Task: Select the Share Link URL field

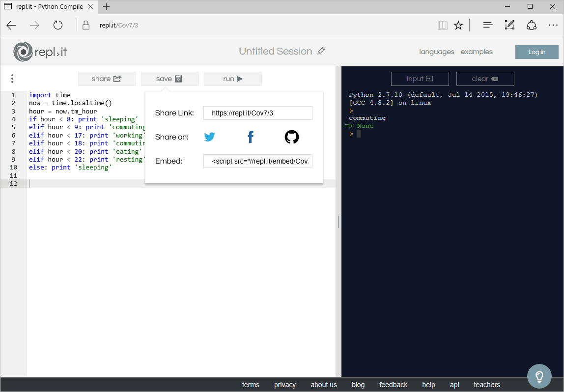Action: 257,113
